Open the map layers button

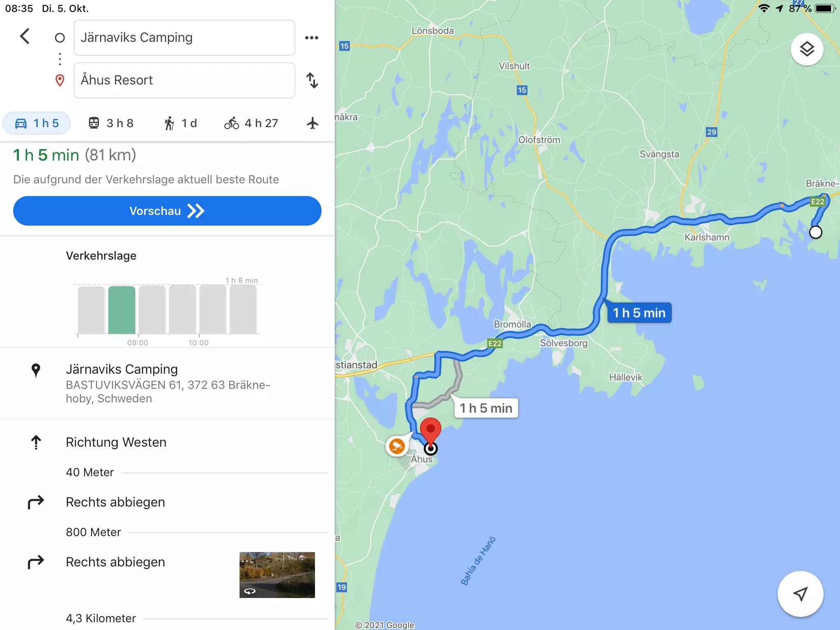pos(807,49)
